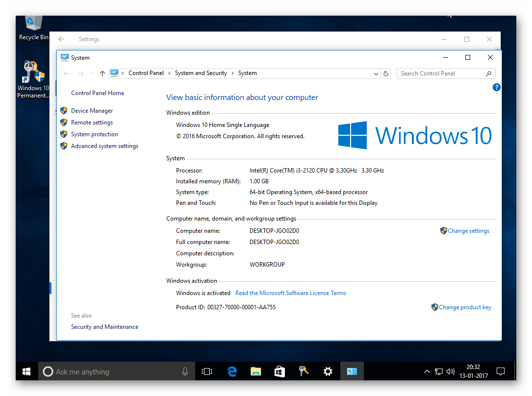Screen dimensions: 532x396
Task: Launch Microsoft Edge from the taskbar
Action: tap(232, 371)
